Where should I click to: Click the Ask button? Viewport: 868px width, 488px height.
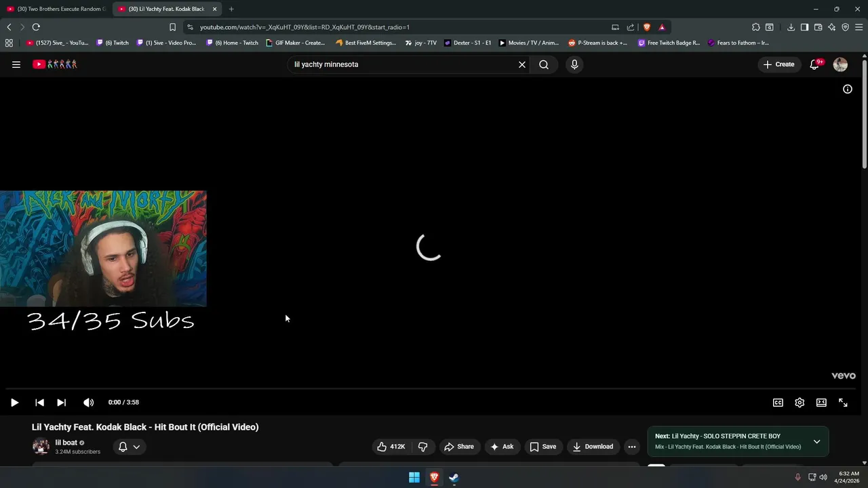click(x=502, y=447)
